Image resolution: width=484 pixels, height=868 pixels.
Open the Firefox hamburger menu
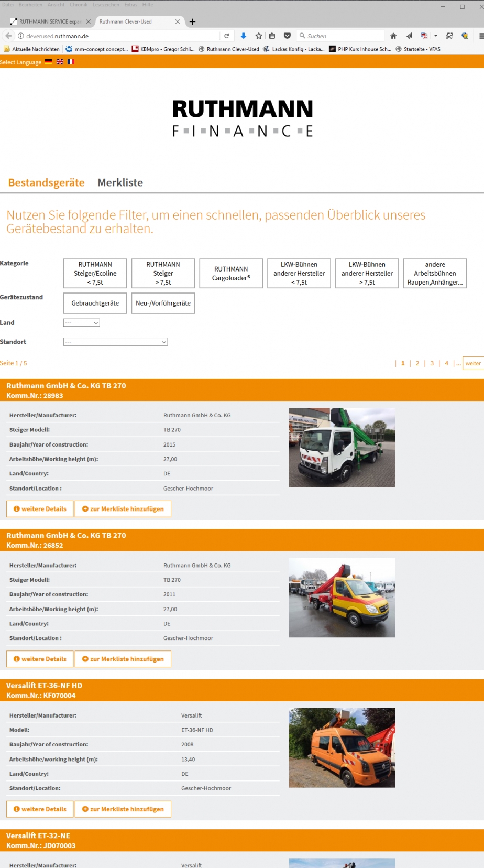pyautogui.click(x=481, y=36)
